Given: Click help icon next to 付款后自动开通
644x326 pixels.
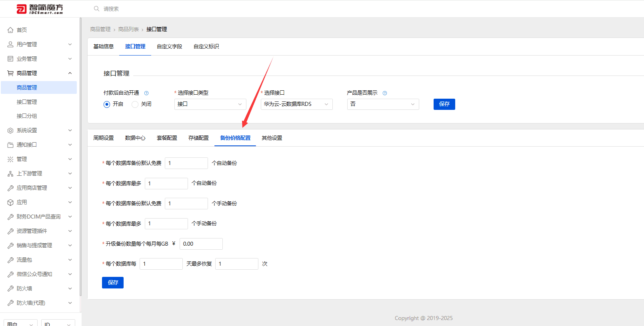Looking at the screenshot, I should click(146, 93).
